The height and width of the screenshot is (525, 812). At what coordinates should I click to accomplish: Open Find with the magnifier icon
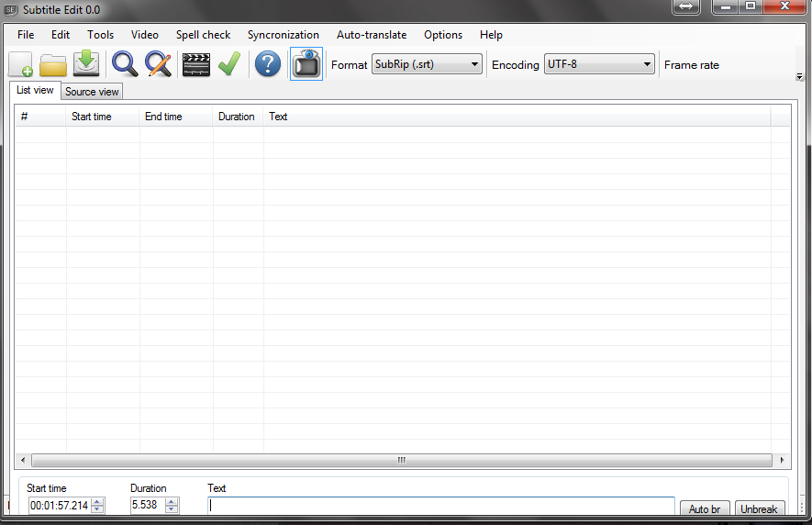click(125, 64)
